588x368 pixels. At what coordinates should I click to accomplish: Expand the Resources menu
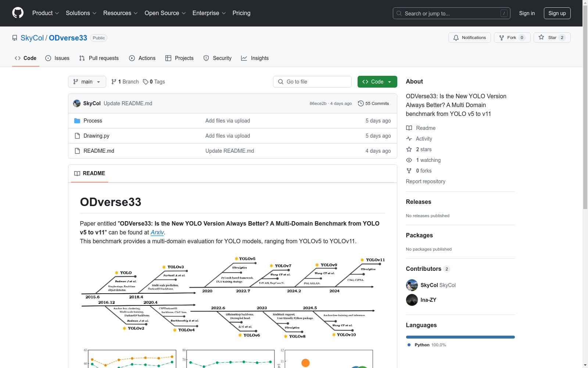click(x=121, y=13)
